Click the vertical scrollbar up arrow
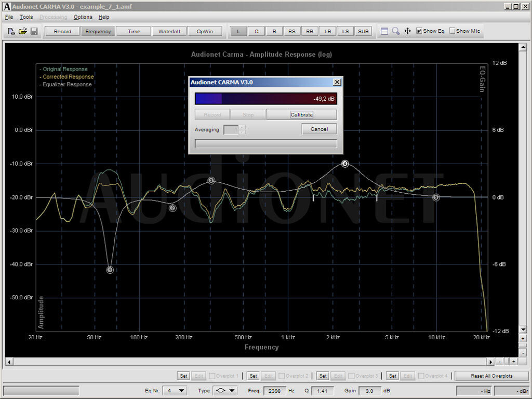This screenshot has width=532, height=399. 523,47
